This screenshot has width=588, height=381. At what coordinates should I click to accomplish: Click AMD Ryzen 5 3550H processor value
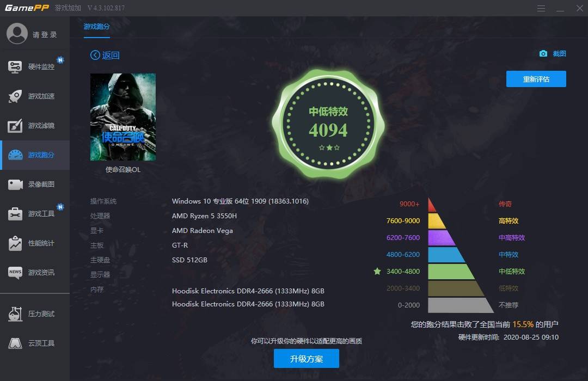point(204,216)
